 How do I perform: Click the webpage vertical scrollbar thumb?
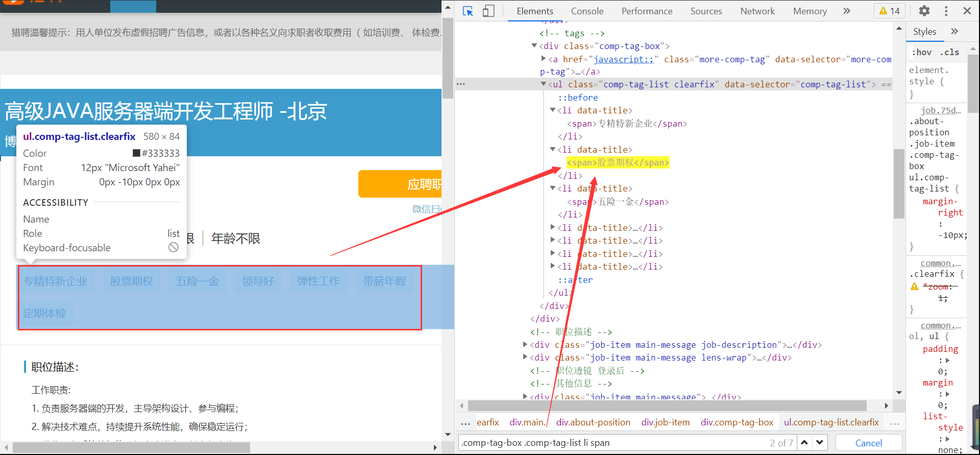448,58
